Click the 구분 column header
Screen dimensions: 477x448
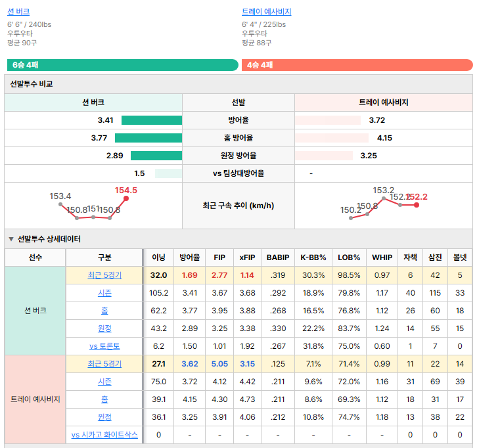point(104,258)
